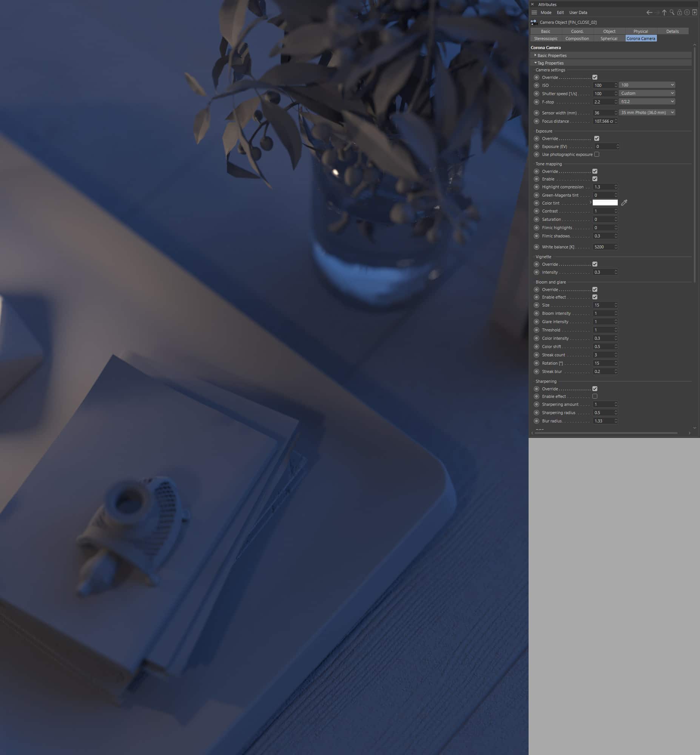Screen dimensions: 700x755
Task: Select the Corona Camera tab
Action: [x=640, y=39]
